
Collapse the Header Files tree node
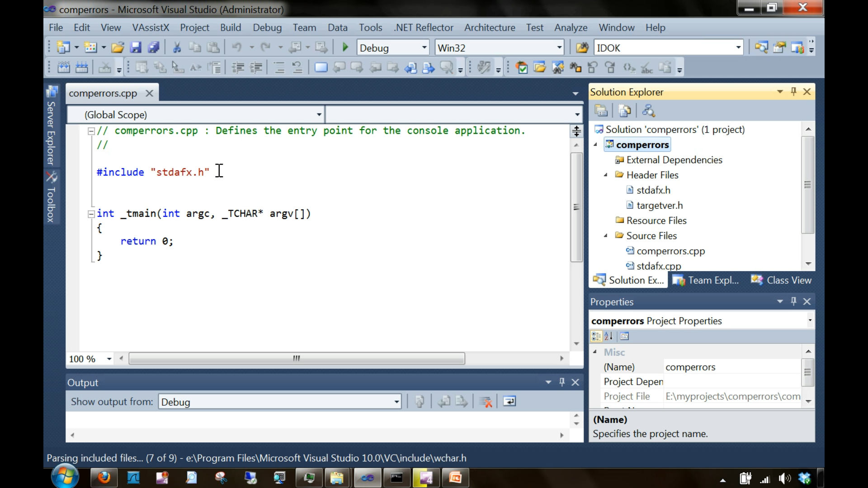coord(606,175)
